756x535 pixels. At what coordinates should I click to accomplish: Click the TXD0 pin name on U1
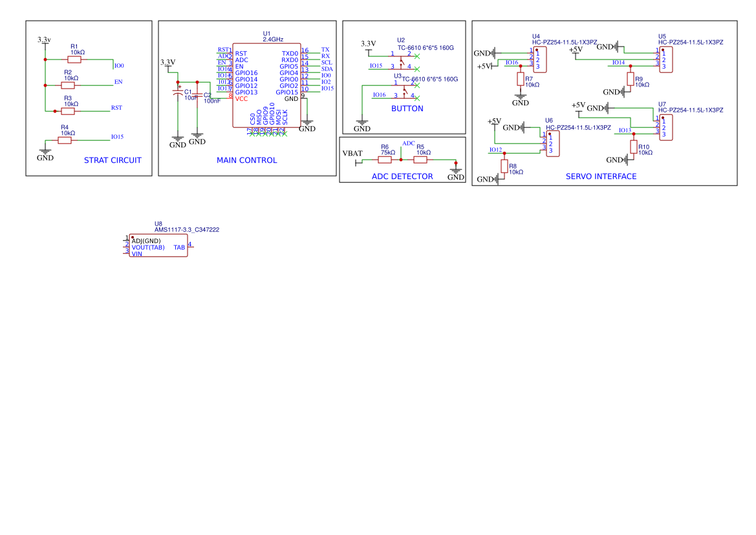click(290, 54)
